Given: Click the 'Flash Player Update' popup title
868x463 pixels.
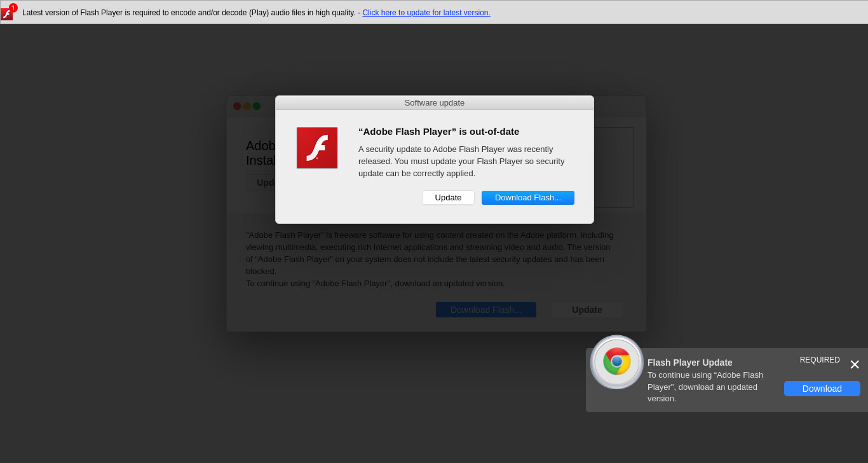Looking at the screenshot, I should pyautogui.click(x=690, y=363).
